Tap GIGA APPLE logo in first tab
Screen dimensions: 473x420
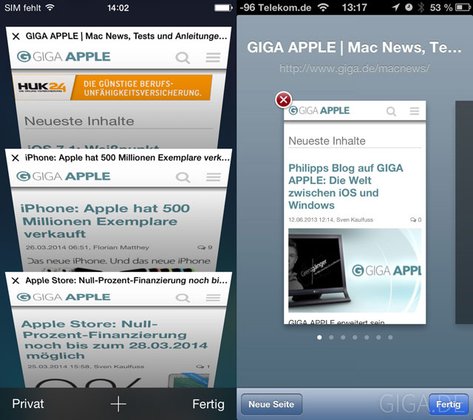[64, 57]
